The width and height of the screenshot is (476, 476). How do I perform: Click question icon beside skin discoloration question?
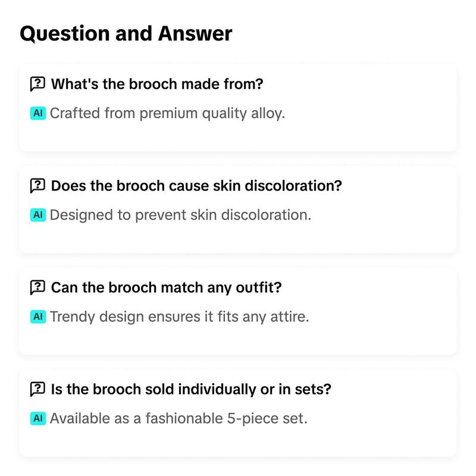coord(37,186)
